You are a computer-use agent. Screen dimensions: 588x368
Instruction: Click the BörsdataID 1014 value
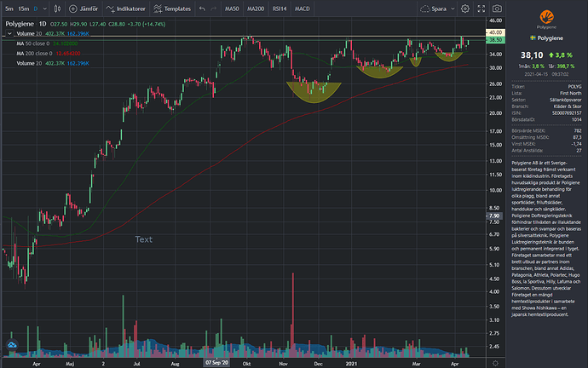tap(577, 119)
